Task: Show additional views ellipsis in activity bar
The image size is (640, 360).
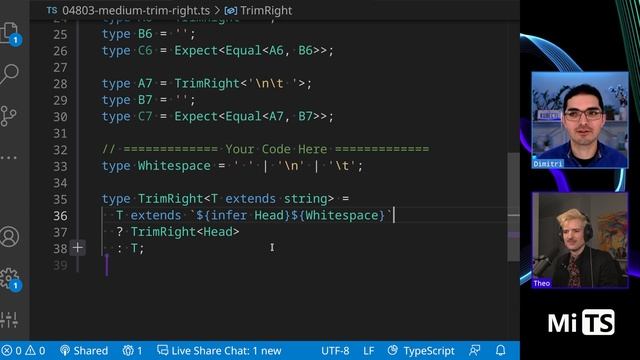Action: [9, 158]
